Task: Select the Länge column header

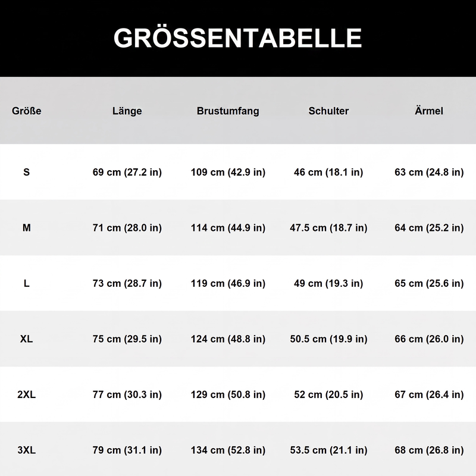Action: coord(127,111)
